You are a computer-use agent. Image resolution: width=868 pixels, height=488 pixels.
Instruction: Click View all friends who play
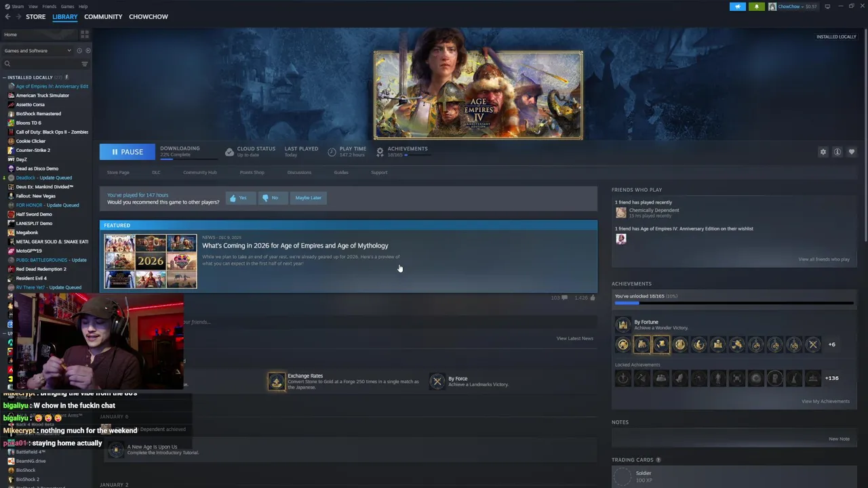824,259
